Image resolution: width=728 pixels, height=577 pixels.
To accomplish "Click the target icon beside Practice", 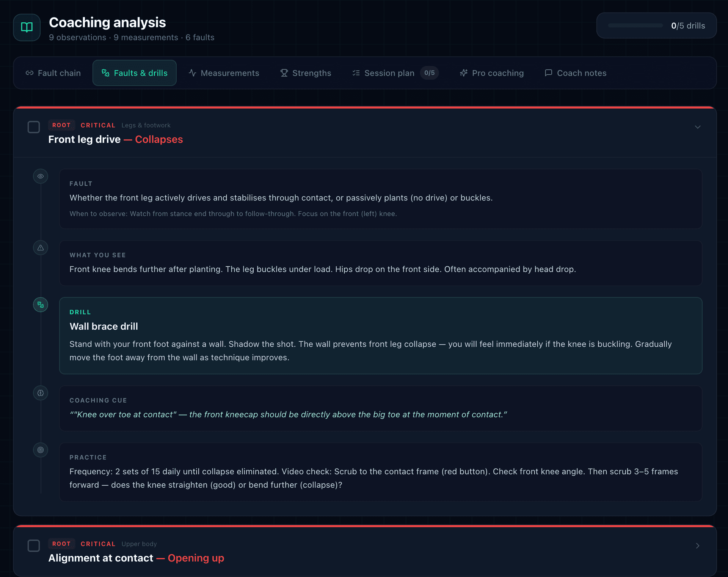I will coord(41,450).
